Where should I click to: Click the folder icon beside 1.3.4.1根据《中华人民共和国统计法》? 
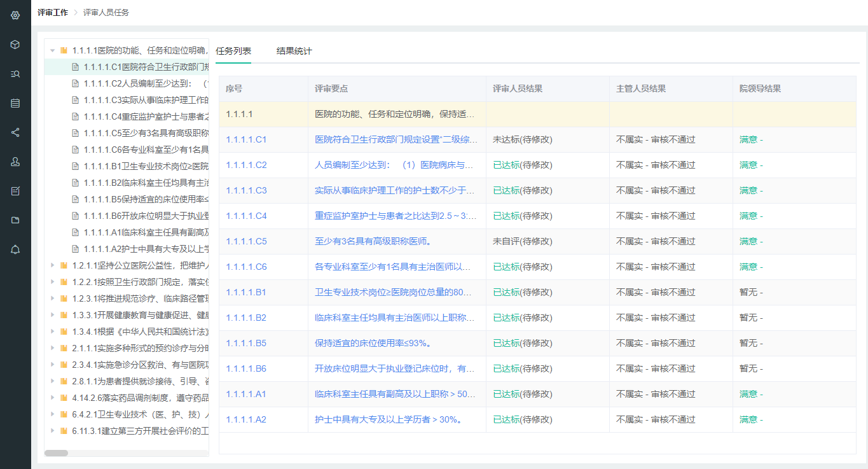[64, 332]
